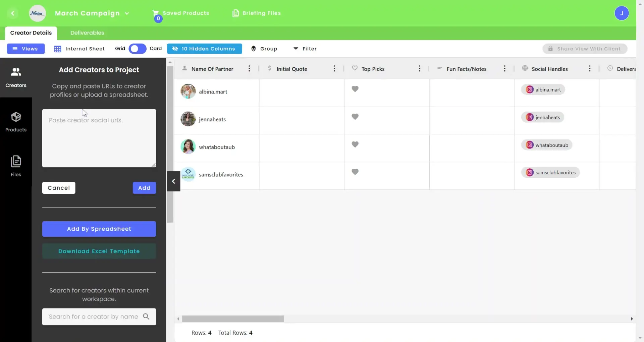Select the Internal Sheet view icon
The width and height of the screenshot is (644, 342).
click(58, 49)
